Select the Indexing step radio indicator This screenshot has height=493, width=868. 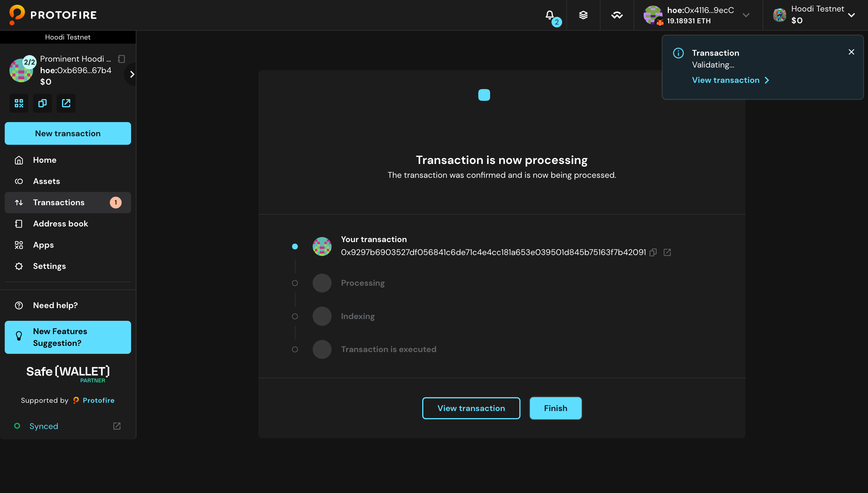pyautogui.click(x=295, y=316)
